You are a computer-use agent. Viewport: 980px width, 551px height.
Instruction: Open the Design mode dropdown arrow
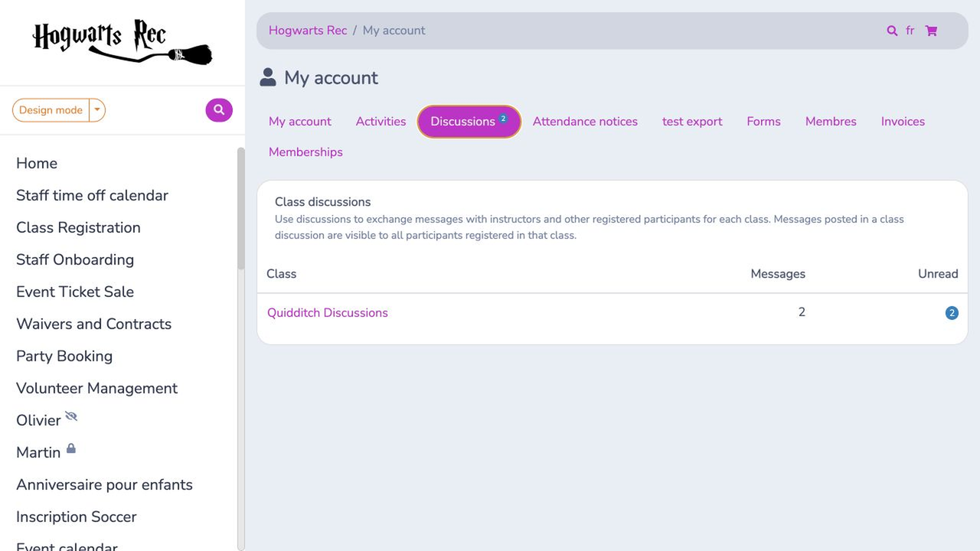click(97, 110)
